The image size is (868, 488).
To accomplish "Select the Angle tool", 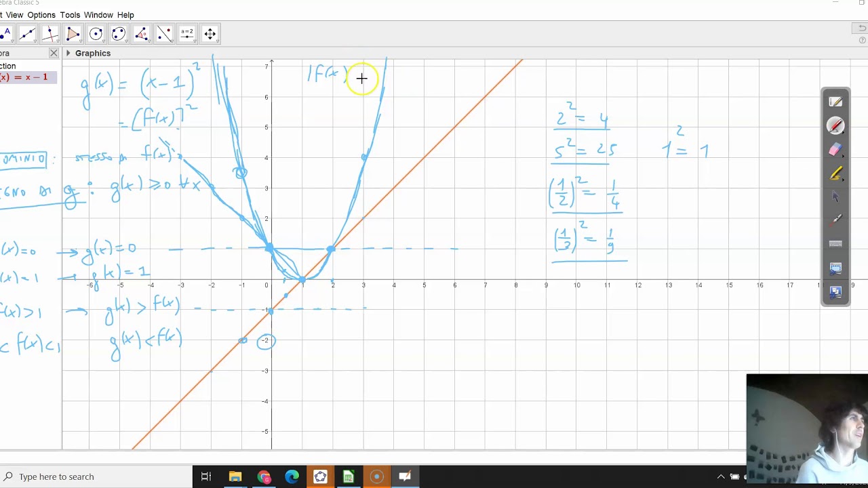I will [141, 33].
